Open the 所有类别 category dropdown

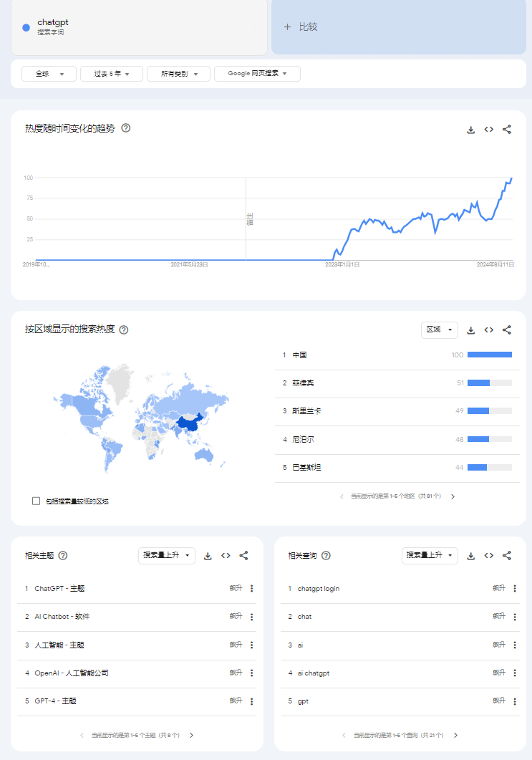pyautogui.click(x=179, y=74)
